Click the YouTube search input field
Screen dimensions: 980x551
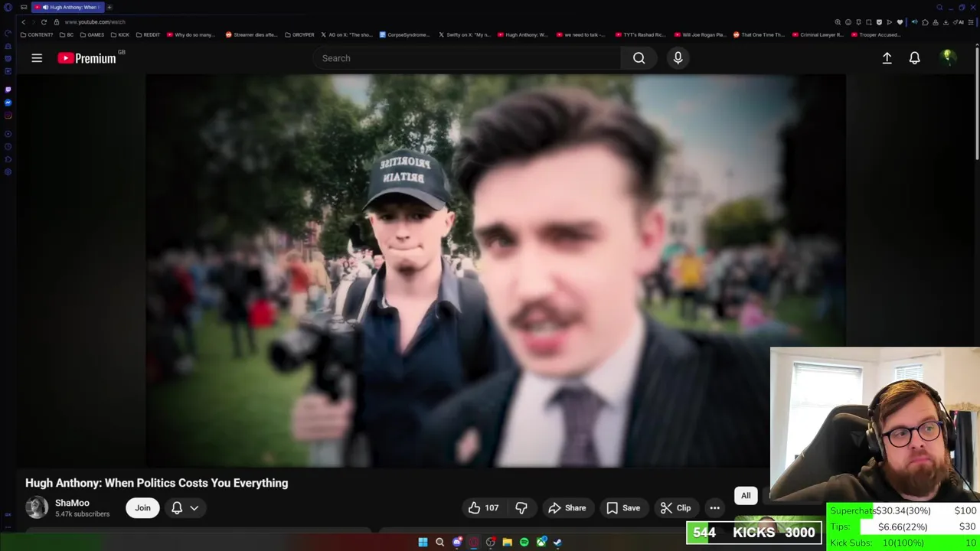(467, 58)
